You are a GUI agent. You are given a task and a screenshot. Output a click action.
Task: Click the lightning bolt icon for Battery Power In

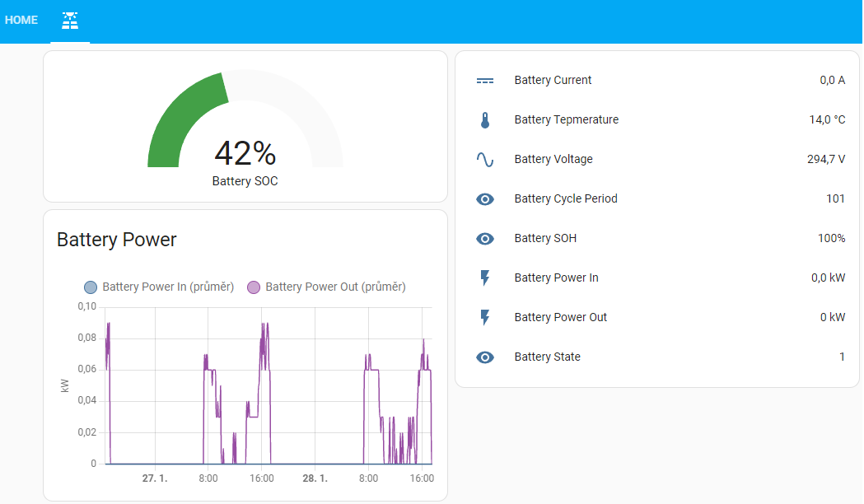click(x=485, y=278)
